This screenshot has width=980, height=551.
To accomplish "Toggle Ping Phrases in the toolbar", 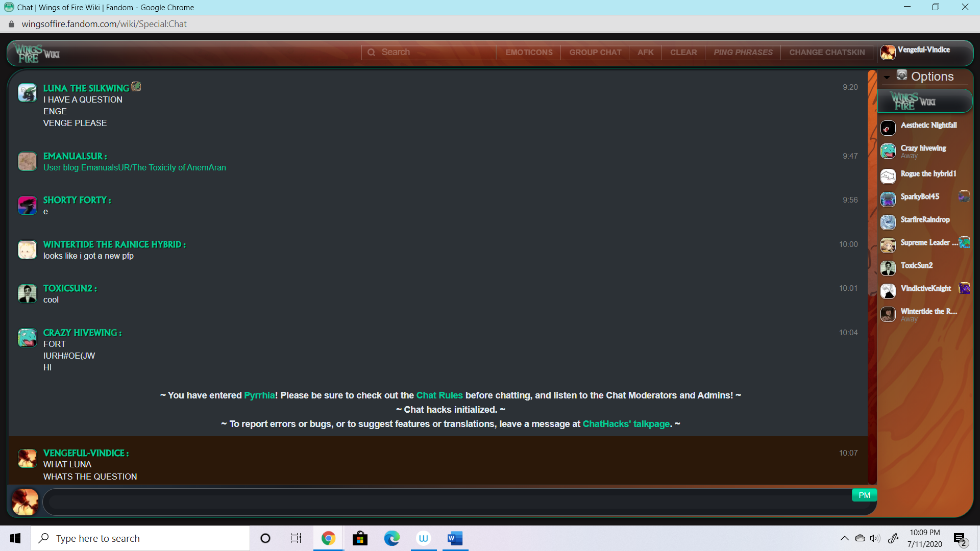I will click(743, 53).
